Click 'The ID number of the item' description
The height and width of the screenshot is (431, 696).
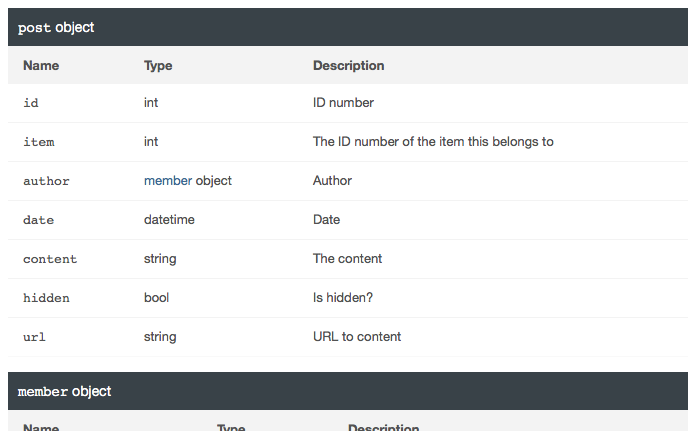tap(433, 142)
